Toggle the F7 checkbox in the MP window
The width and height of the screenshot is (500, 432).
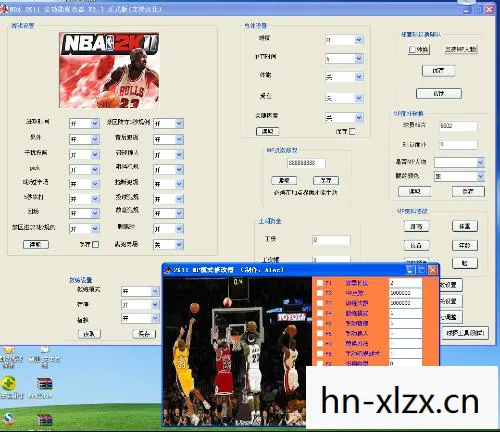tap(320, 343)
